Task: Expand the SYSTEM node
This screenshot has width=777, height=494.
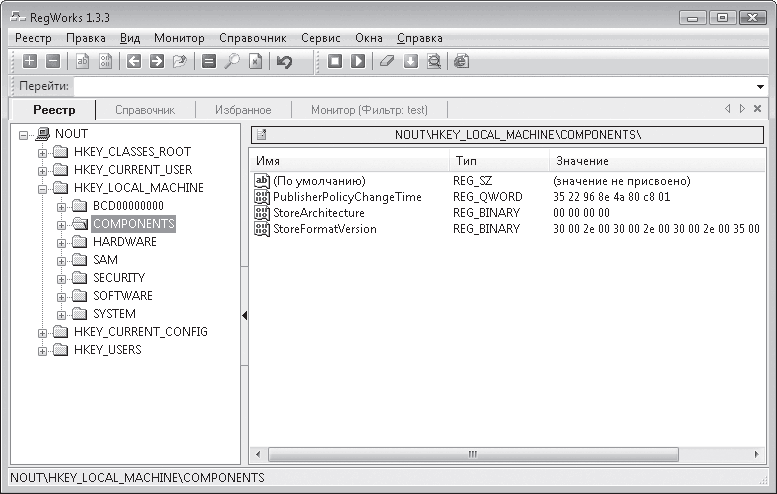Action: 61,315
